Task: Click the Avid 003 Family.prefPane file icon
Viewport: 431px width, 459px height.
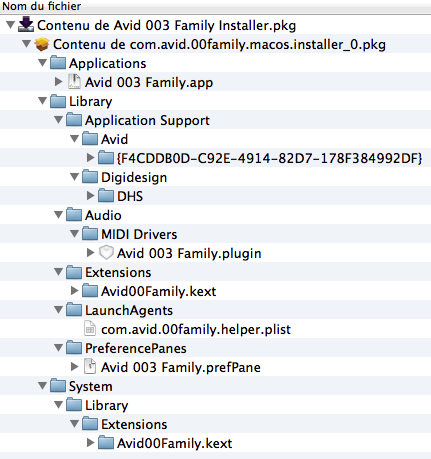Action: pyautogui.click(x=90, y=367)
